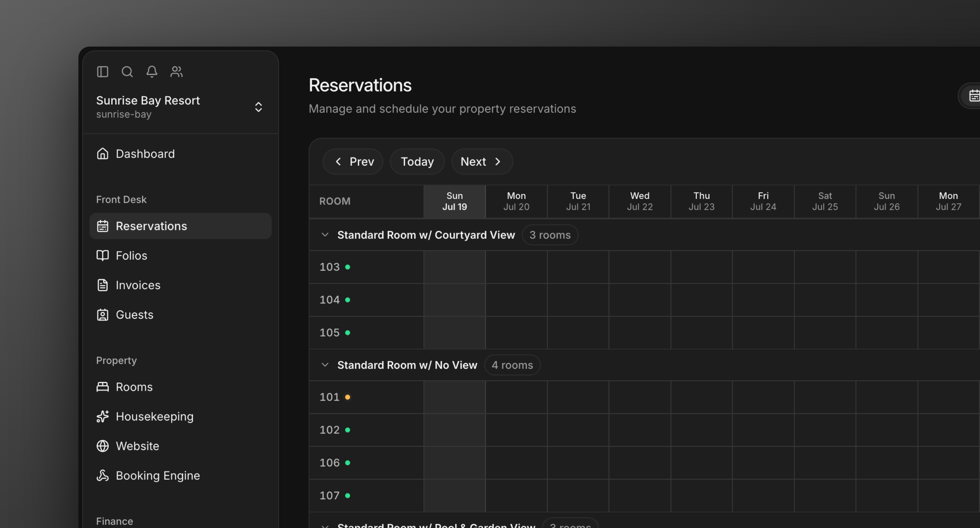
Task: Open the Sunrise Bay Resort property switcher
Action: (x=180, y=107)
